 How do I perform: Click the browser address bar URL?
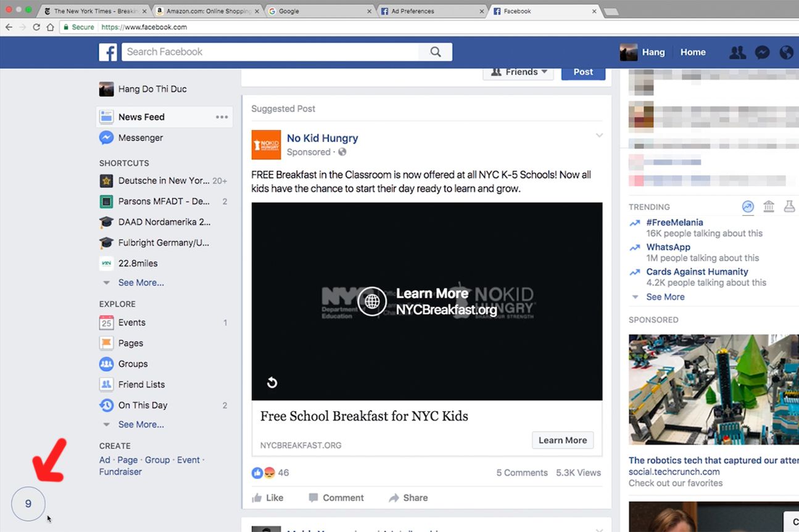click(x=144, y=27)
